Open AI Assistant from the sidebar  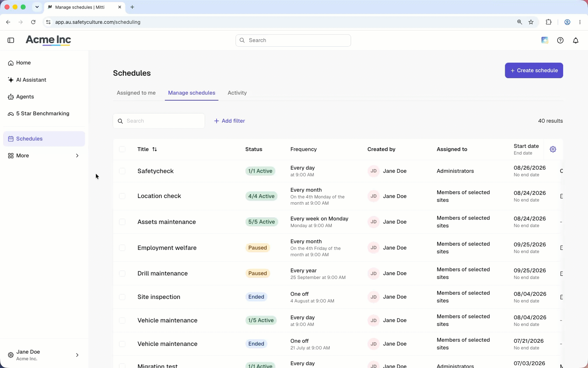(x=44, y=80)
